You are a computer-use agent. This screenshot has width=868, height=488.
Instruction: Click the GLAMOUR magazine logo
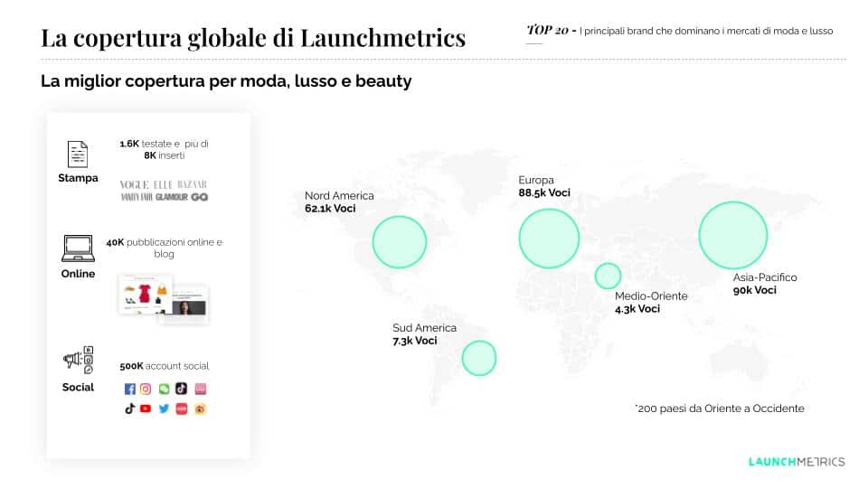point(171,197)
